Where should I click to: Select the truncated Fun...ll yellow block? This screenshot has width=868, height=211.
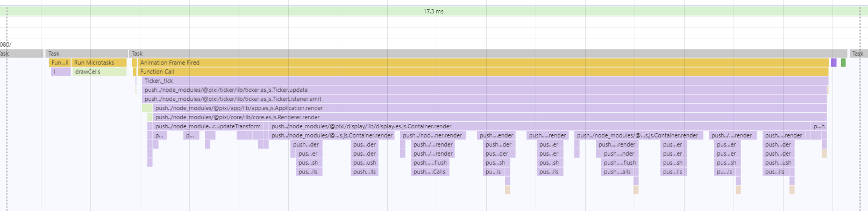(x=60, y=63)
